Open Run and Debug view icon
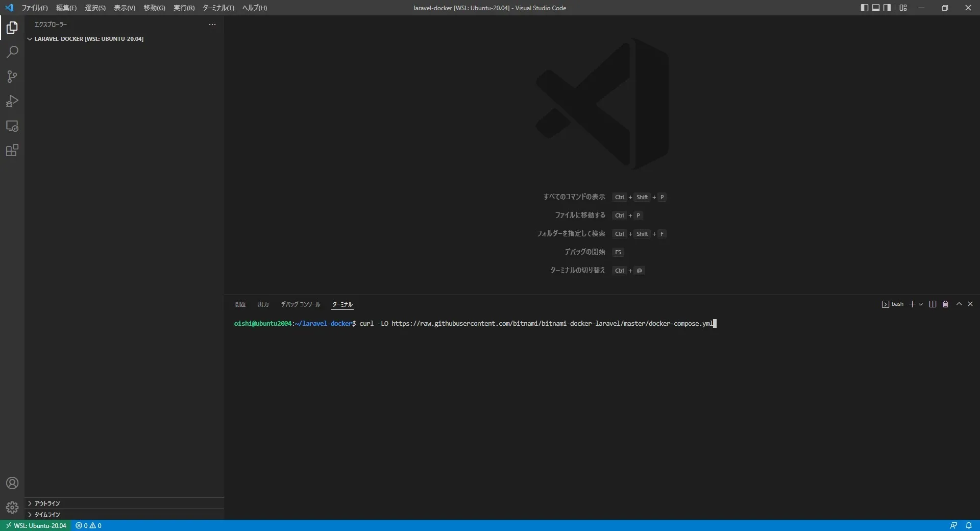This screenshot has width=980, height=531. [12, 101]
